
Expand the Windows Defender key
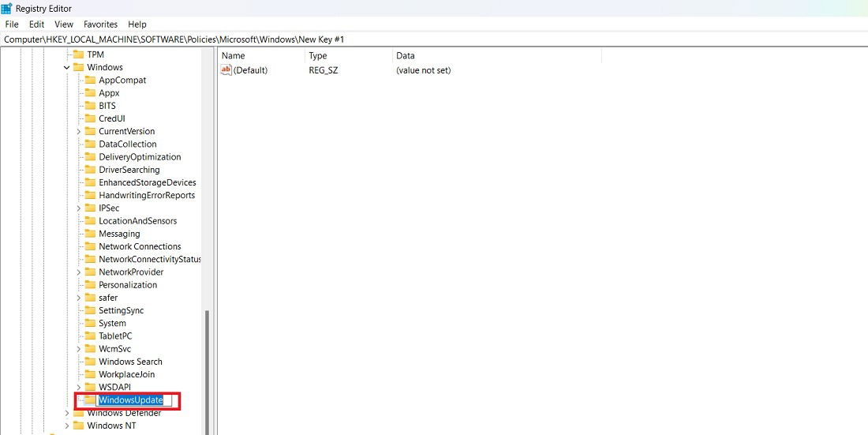[x=66, y=414]
